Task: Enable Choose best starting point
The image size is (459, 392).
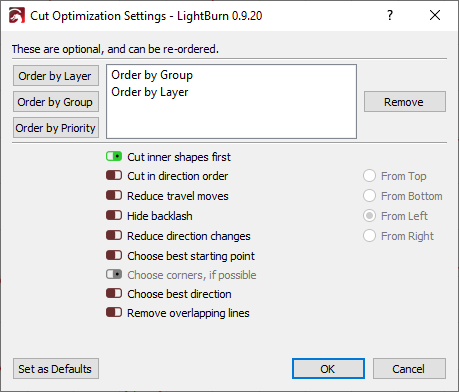Action: (x=114, y=256)
